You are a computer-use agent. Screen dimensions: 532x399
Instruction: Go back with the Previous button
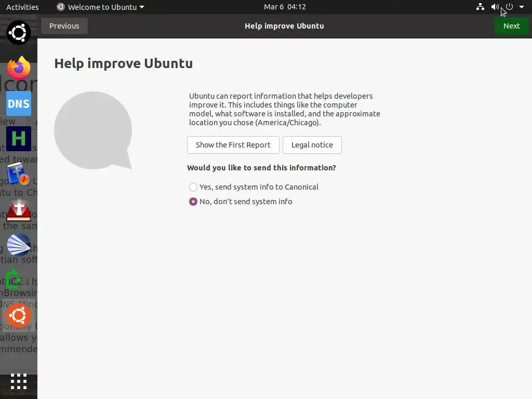click(x=64, y=26)
